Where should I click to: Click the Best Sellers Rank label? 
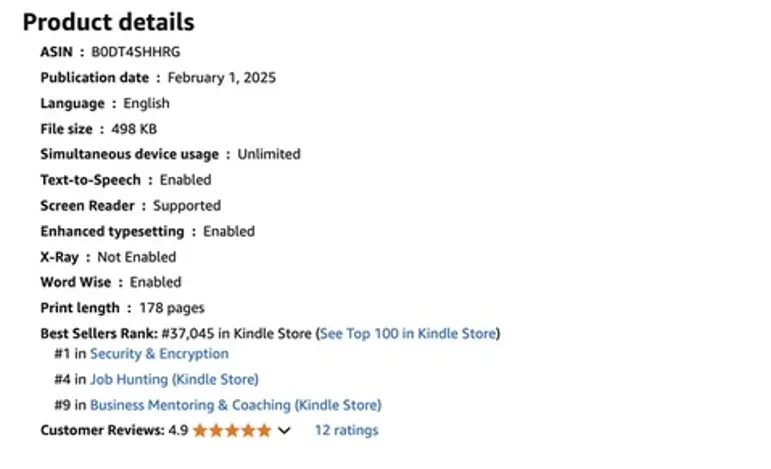click(99, 333)
